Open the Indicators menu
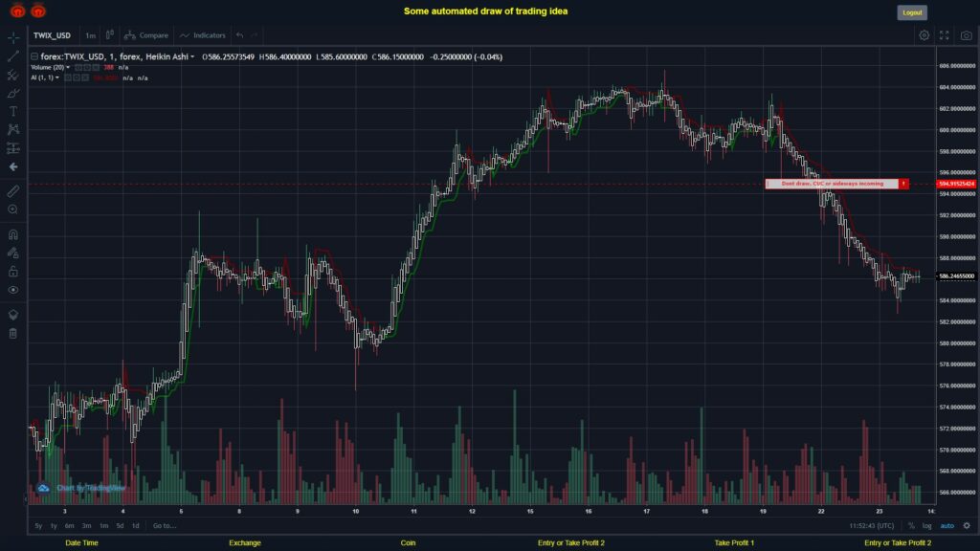The width and height of the screenshot is (980, 551). click(x=203, y=35)
